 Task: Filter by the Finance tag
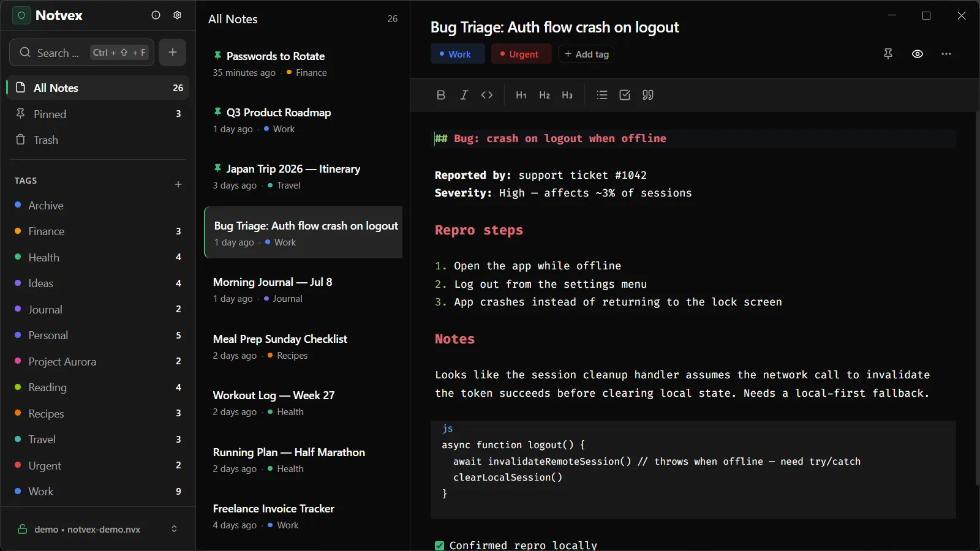click(x=98, y=231)
